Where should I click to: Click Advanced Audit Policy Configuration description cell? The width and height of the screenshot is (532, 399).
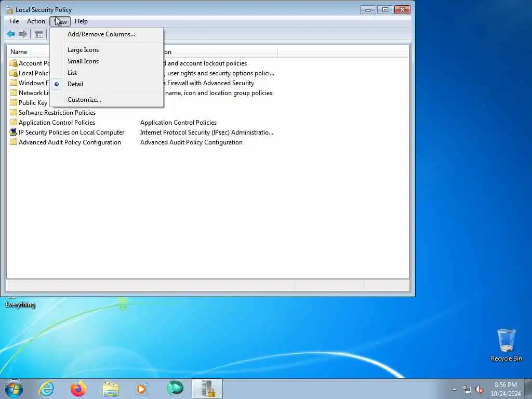191,142
